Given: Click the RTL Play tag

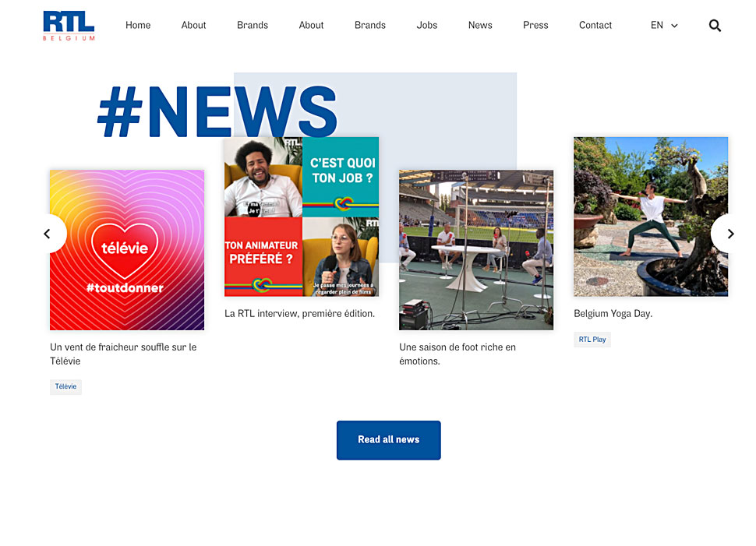Looking at the screenshot, I should click(x=592, y=340).
